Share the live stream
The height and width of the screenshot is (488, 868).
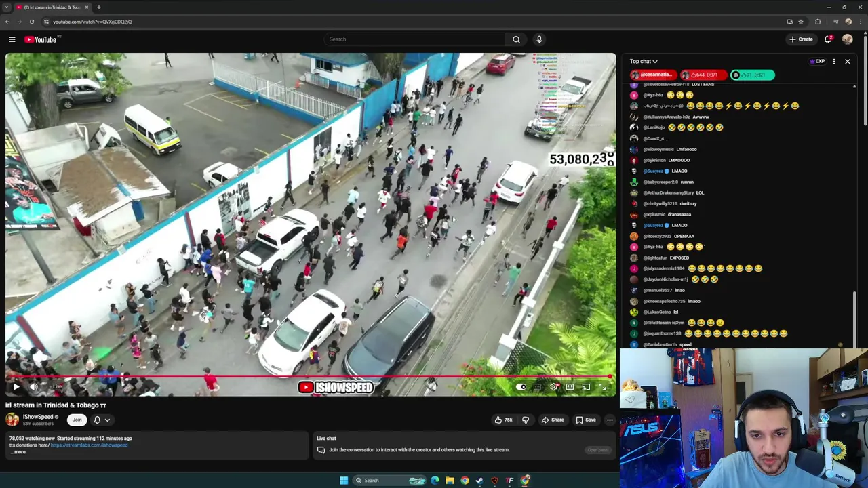[x=553, y=420]
